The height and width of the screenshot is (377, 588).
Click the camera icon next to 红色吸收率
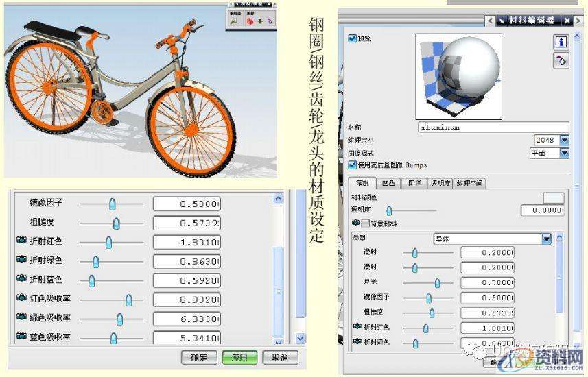21,299
